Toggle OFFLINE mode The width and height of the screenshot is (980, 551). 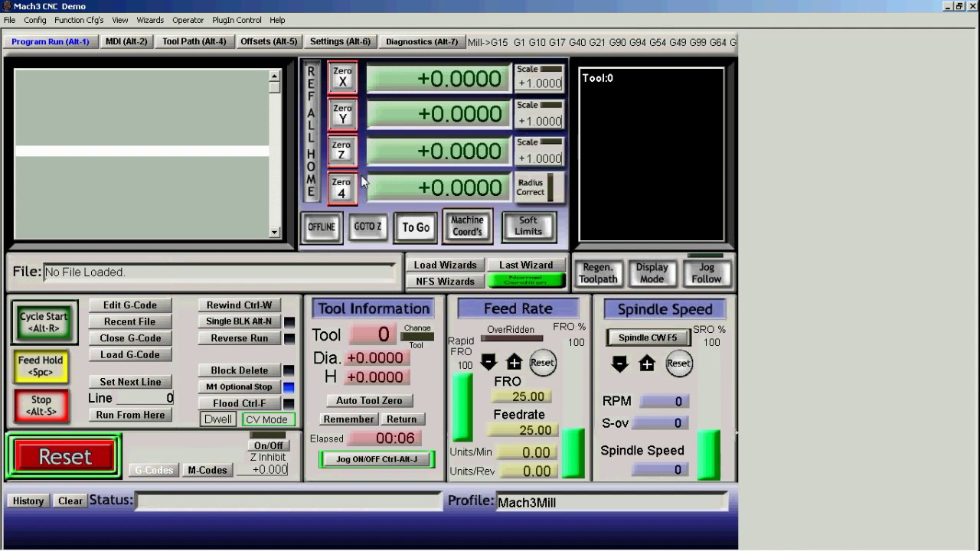(322, 227)
